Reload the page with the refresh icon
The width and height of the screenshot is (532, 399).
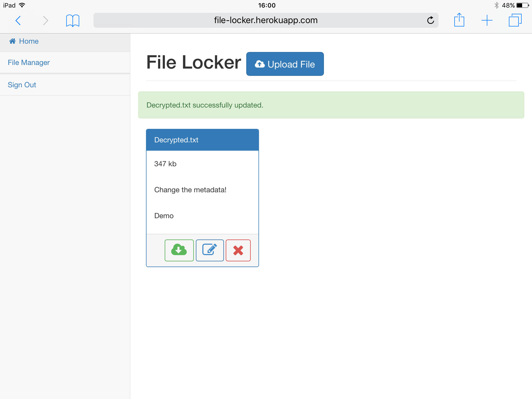click(x=430, y=20)
